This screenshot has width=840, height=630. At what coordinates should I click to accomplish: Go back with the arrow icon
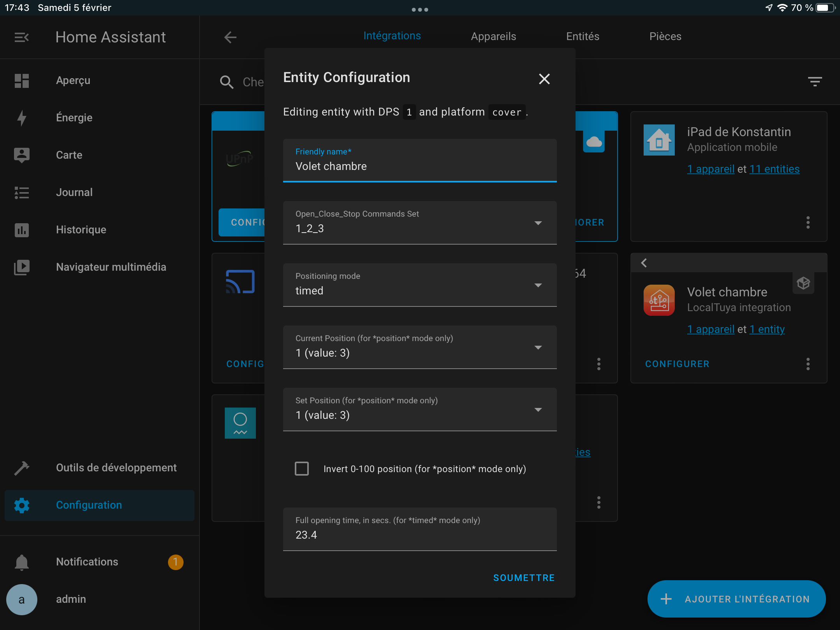coord(231,37)
